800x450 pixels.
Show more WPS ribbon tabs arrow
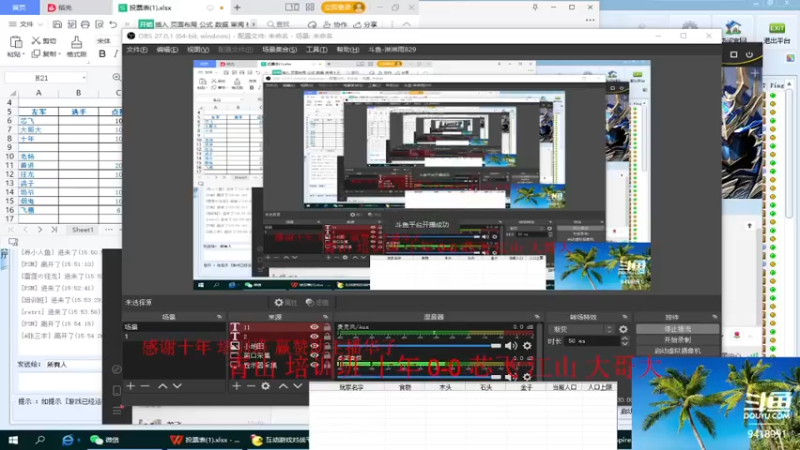[254, 24]
